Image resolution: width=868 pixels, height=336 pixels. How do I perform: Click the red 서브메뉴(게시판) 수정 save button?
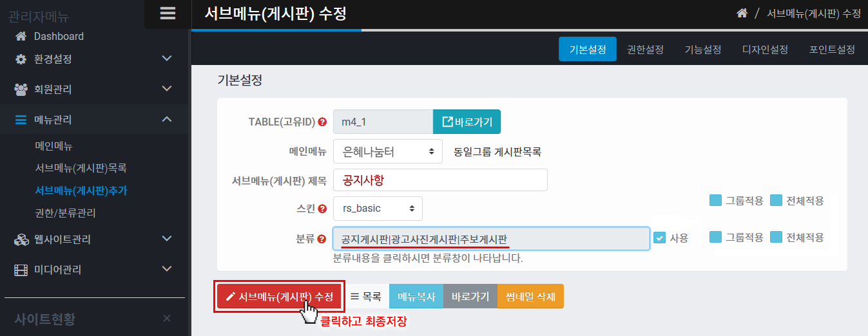(x=279, y=297)
